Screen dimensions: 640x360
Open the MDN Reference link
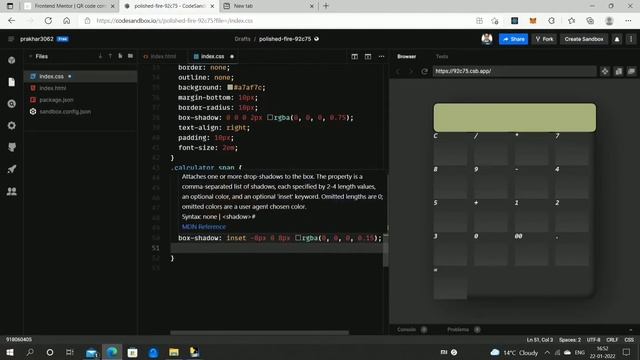click(x=204, y=227)
